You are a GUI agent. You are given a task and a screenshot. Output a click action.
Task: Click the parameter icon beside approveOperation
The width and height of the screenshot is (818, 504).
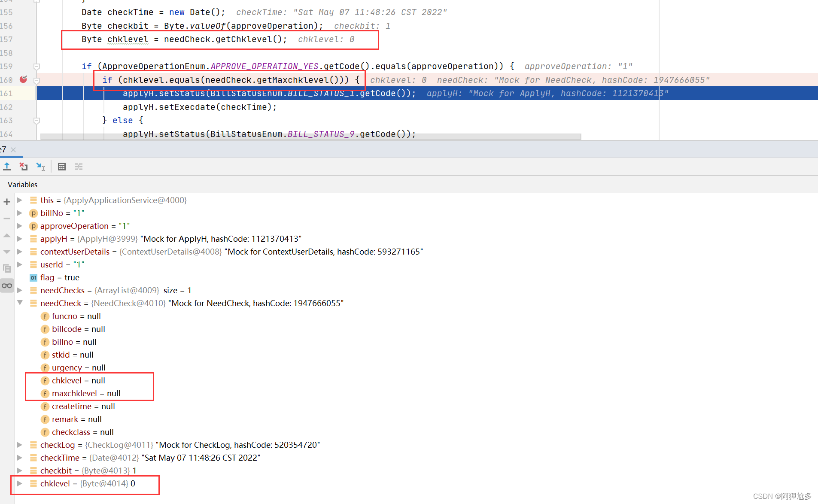pos(33,226)
